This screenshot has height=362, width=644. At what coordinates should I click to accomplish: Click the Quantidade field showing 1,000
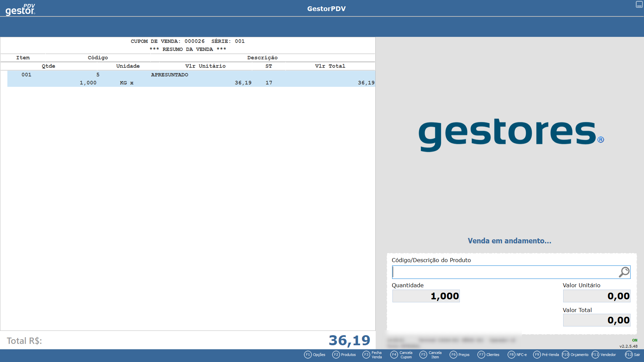426,296
